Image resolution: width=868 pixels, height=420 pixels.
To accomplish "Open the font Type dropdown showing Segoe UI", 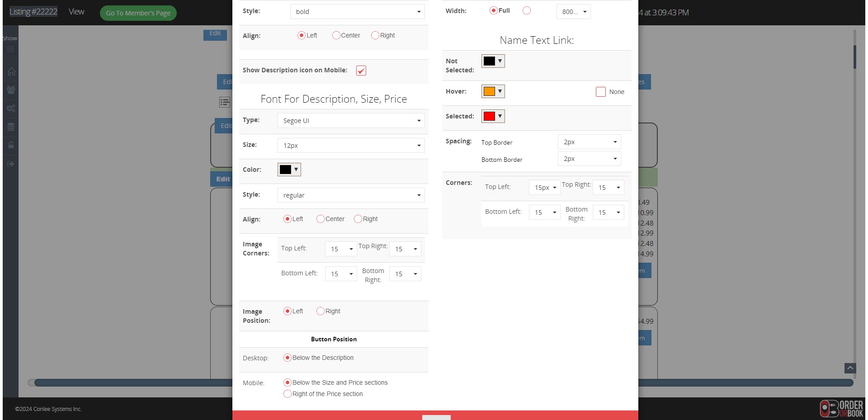I will pyautogui.click(x=351, y=121).
